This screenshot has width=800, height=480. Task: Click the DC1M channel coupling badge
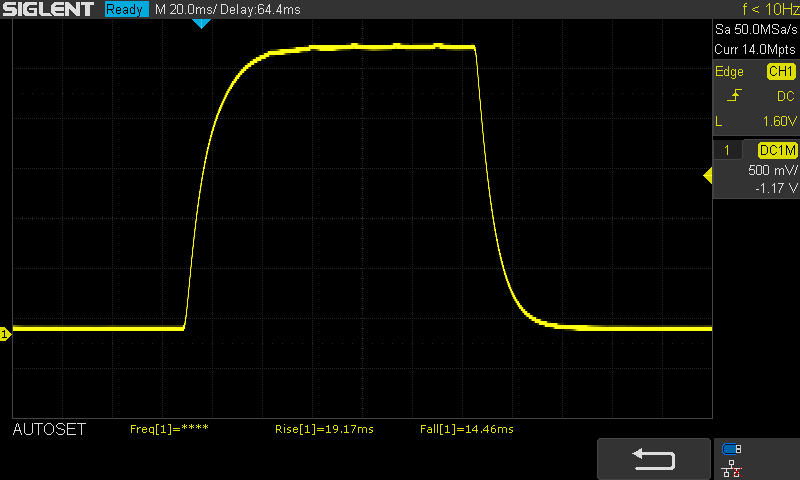tap(778, 150)
